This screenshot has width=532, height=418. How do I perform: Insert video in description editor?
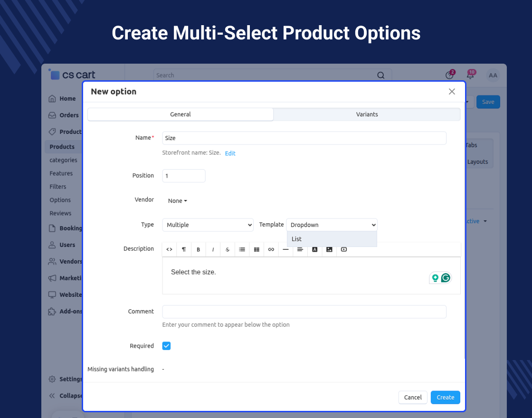pyautogui.click(x=344, y=249)
